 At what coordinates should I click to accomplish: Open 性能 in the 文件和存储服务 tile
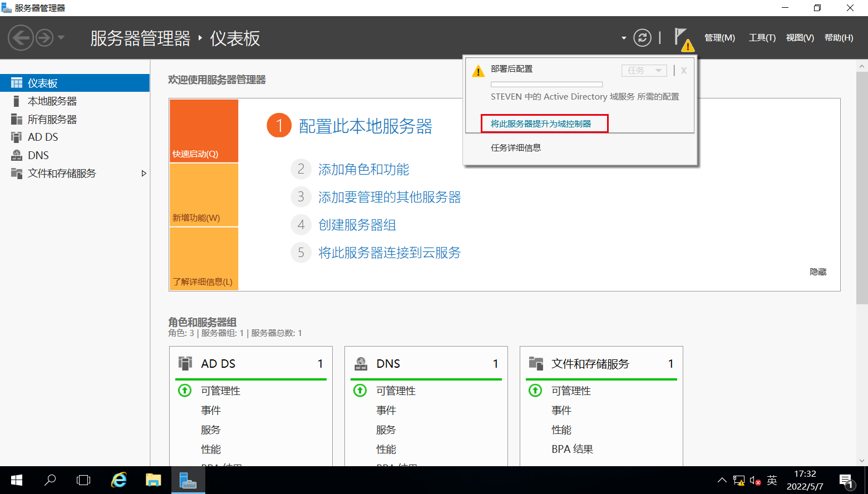(x=561, y=429)
